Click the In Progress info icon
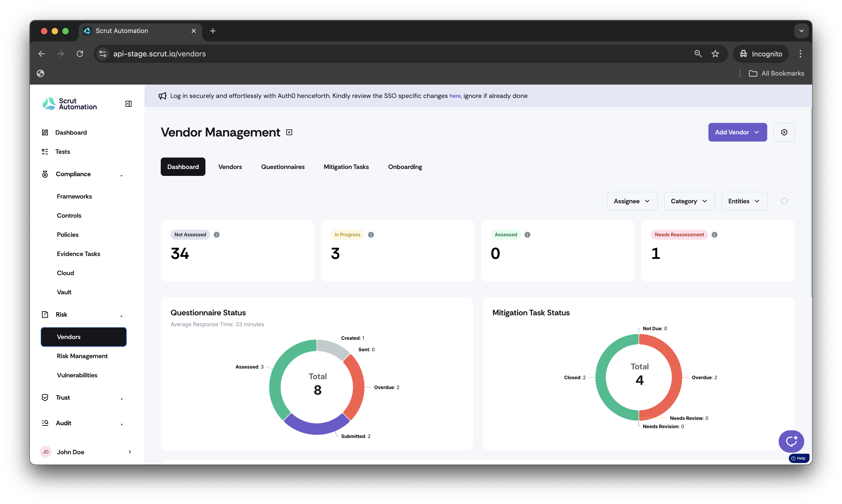 click(371, 235)
